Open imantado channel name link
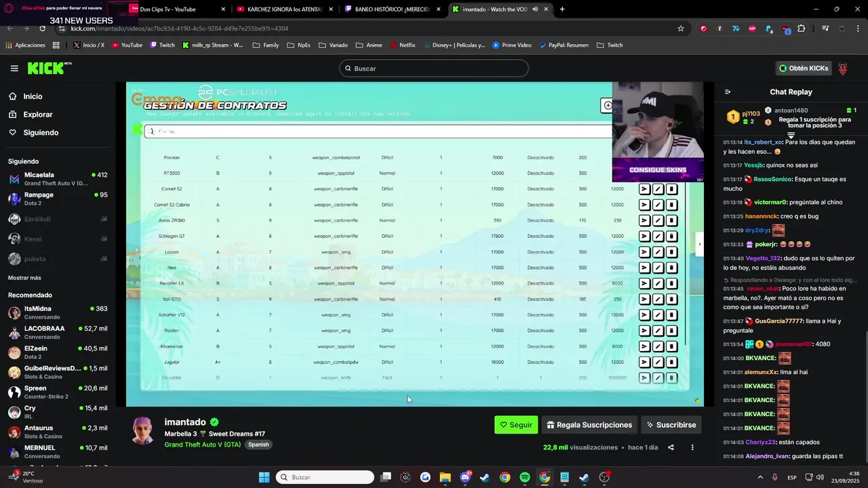The image size is (868, 488). click(x=185, y=422)
